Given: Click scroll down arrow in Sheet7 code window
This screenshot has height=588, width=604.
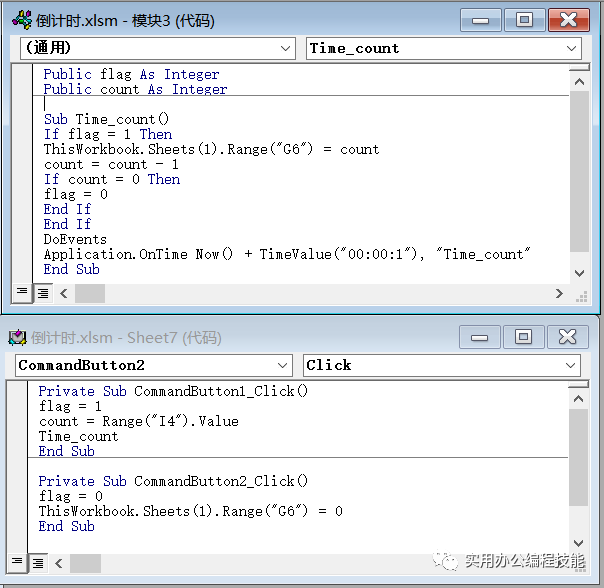Looking at the screenshot, I should (578, 543).
